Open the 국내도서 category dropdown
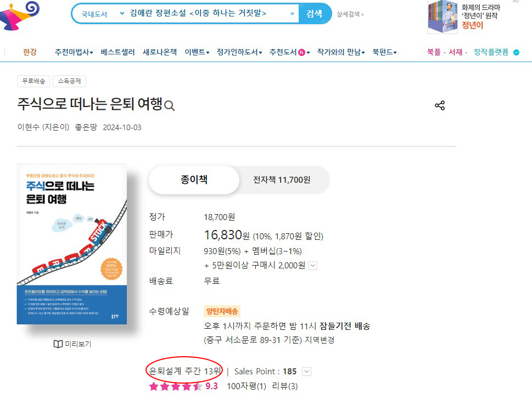Screen dimensions: 532x410 102,14
